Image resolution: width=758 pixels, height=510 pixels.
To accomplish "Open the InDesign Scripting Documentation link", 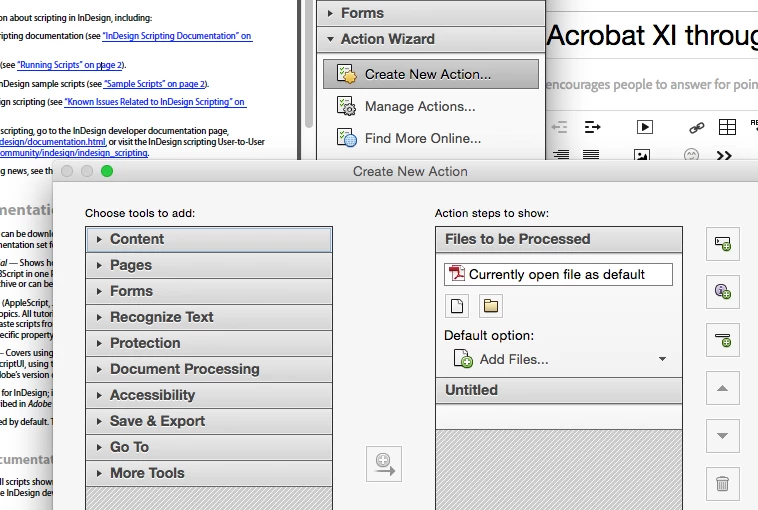I will (177, 36).
